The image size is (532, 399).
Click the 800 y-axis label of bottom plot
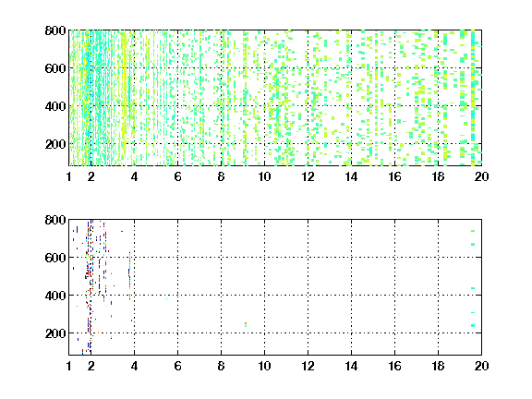55,220
